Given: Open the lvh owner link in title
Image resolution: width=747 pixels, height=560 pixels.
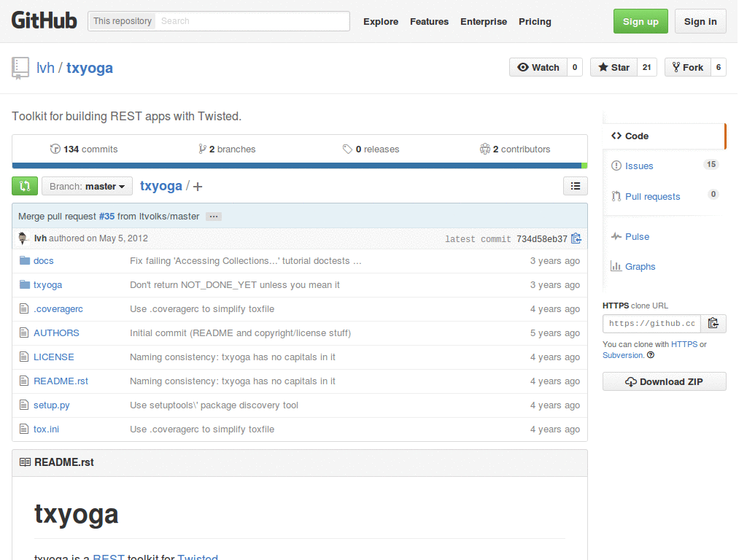Looking at the screenshot, I should [x=46, y=68].
